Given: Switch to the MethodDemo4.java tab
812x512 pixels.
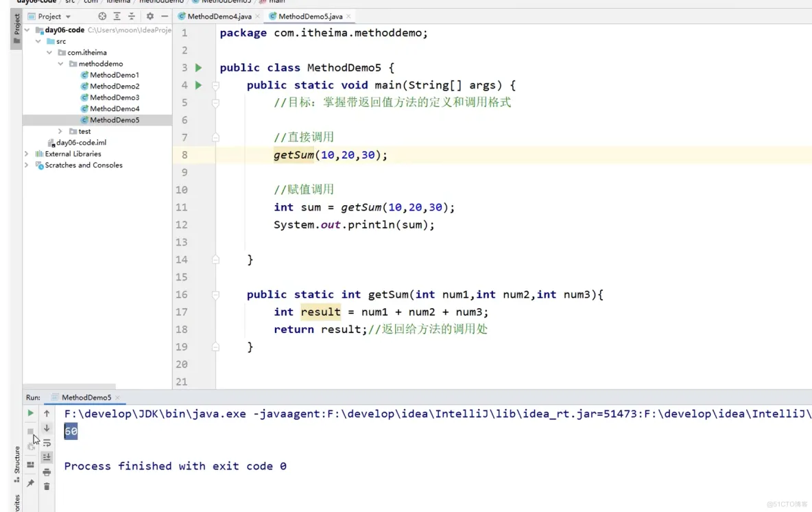Looking at the screenshot, I should (218, 15).
